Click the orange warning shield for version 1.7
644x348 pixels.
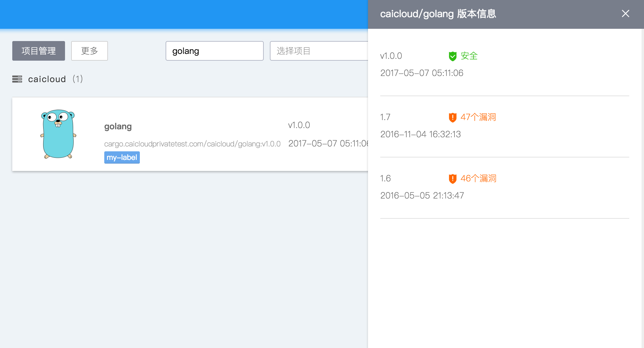(452, 117)
